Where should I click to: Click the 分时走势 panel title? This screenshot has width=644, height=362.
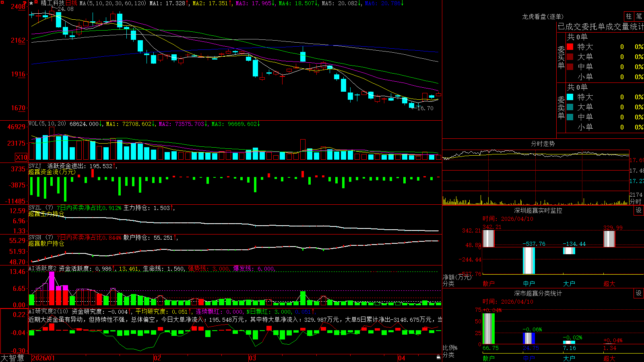point(543,144)
